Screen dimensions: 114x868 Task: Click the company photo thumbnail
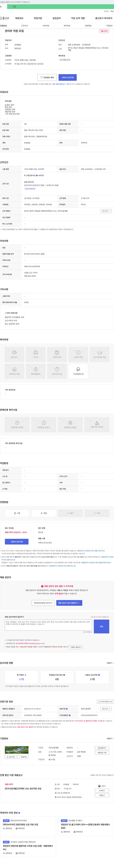(x=17, y=750)
